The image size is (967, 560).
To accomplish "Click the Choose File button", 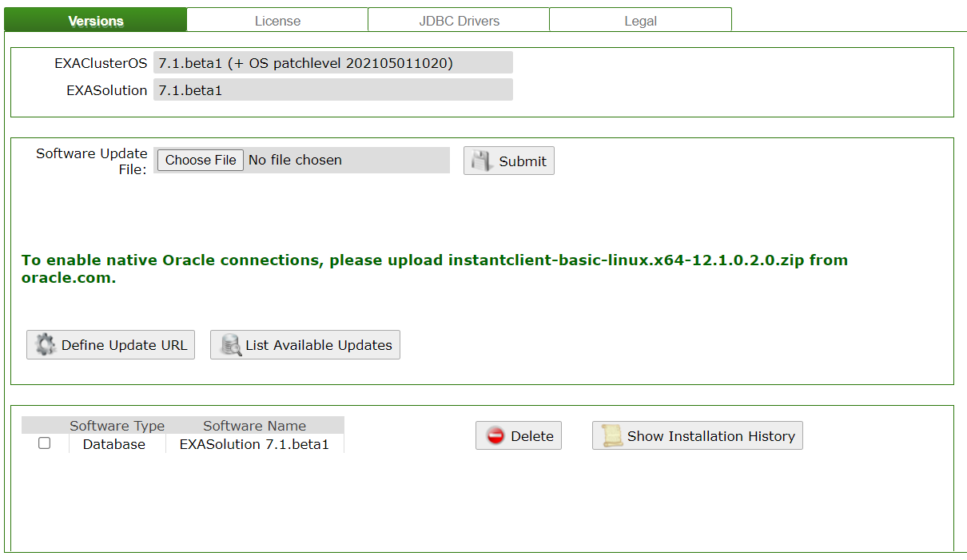I will pyautogui.click(x=201, y=160).
